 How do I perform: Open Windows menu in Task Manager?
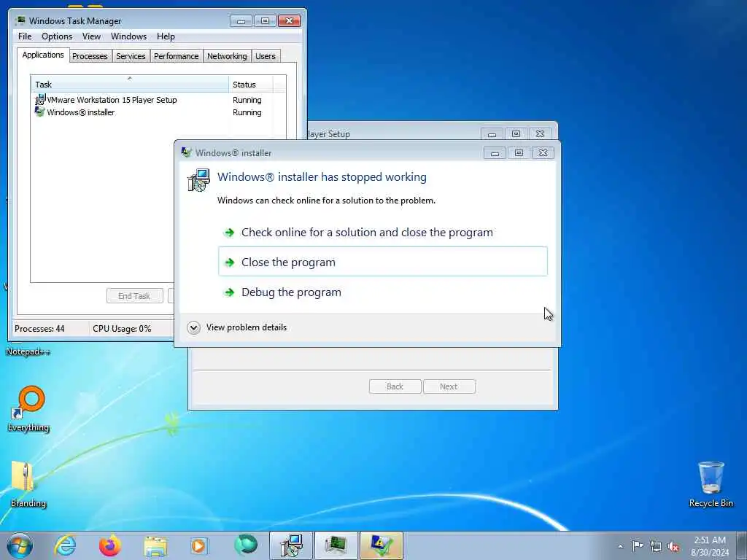coord(128,36)
